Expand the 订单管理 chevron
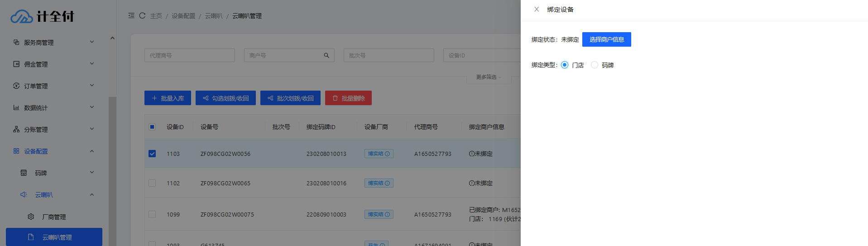This screenshot has width=868, height=246. [92, 85]
